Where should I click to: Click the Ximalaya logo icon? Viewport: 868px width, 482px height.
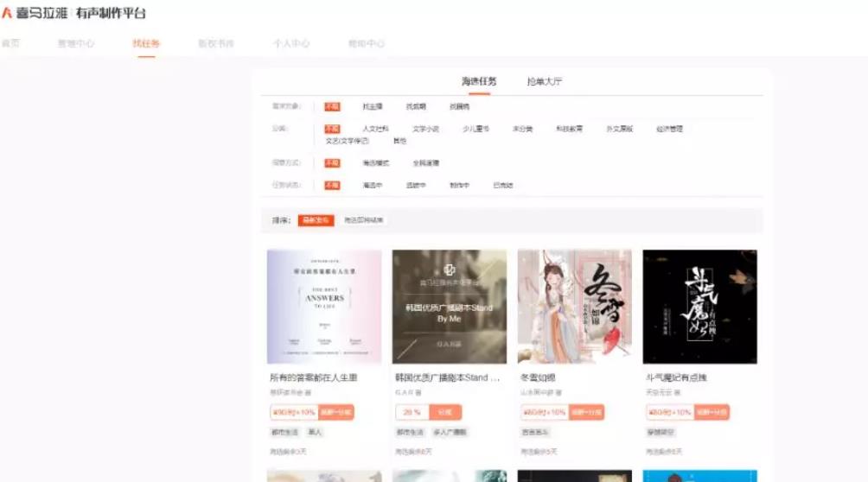7,13
